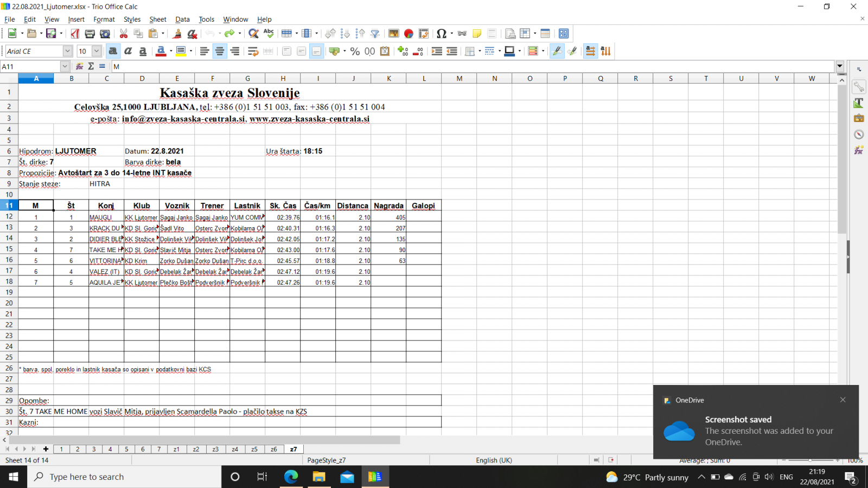Click the Format as Percent icon
This screenshot has width=868, height=488.
[x=355, y=52]
